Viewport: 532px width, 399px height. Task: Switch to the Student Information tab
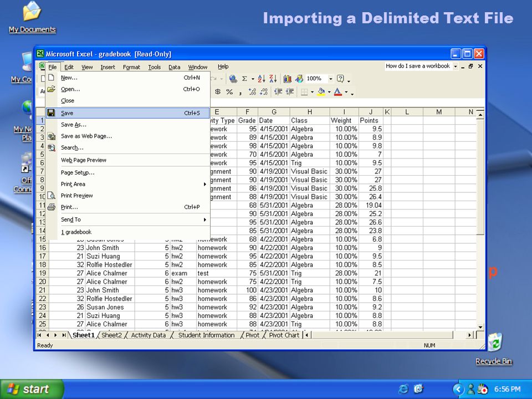tap(206, 335)
